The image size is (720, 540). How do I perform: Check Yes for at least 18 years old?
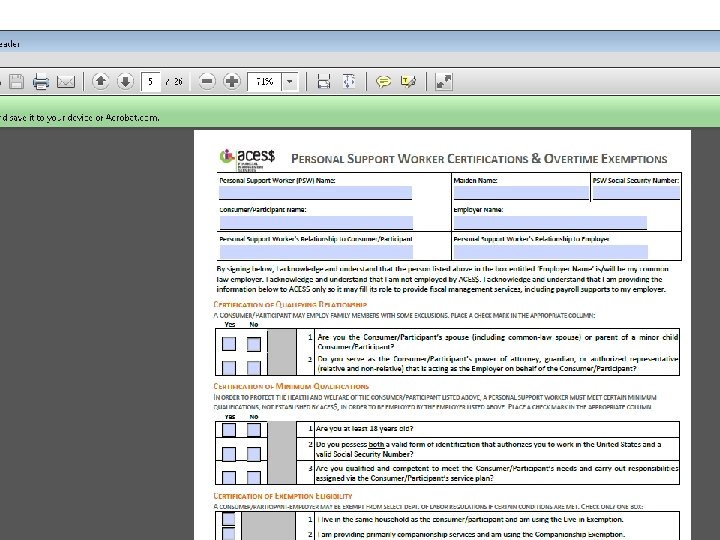[x=229, y=430]
